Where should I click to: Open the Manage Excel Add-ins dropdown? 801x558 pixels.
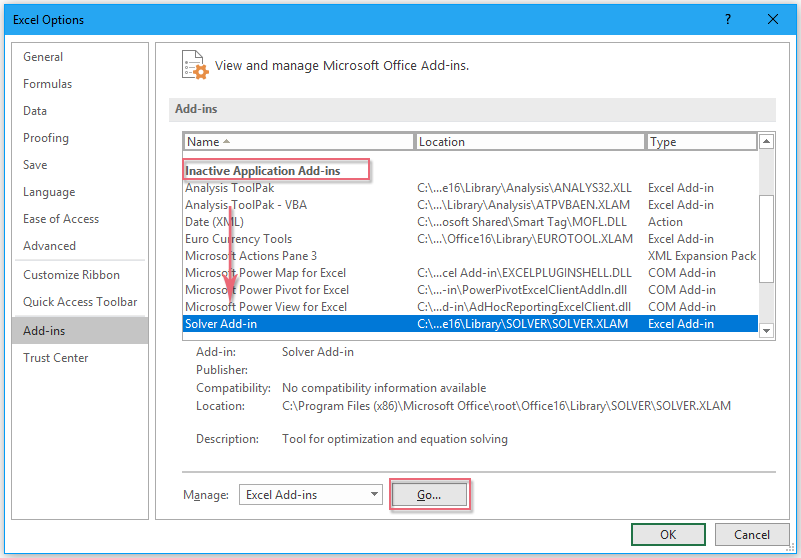[310, 494]
